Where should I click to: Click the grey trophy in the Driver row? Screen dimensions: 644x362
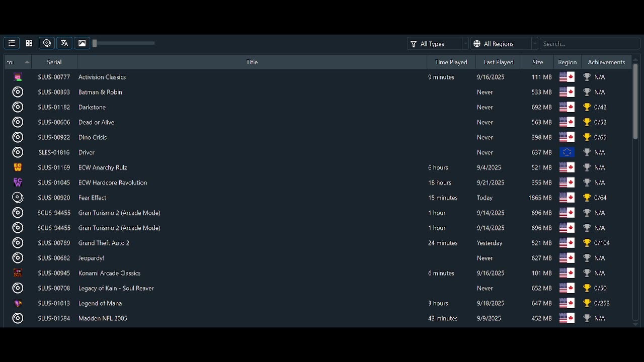(x=587, y=152)
